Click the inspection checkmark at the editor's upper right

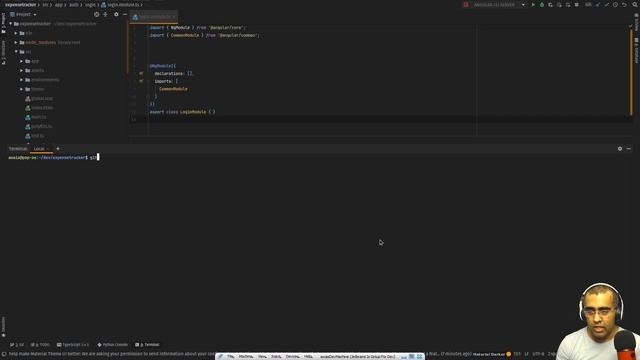point(630,26)
